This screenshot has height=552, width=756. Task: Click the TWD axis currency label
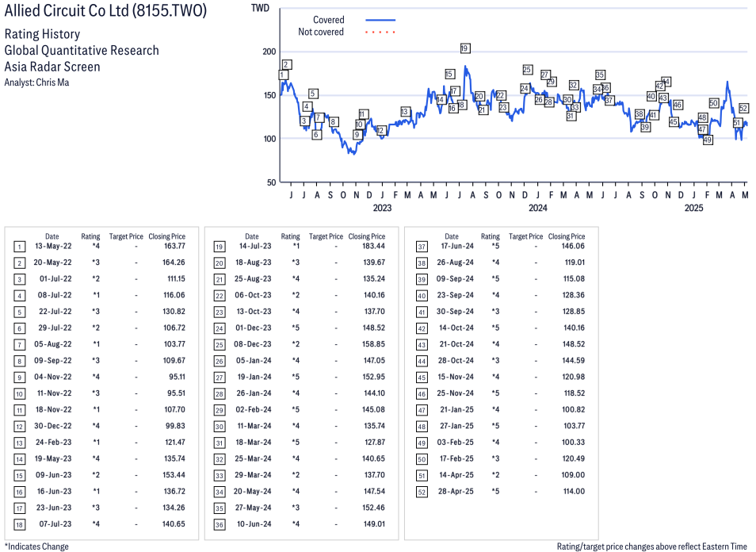pyautogui.click(x=260, y=8)
